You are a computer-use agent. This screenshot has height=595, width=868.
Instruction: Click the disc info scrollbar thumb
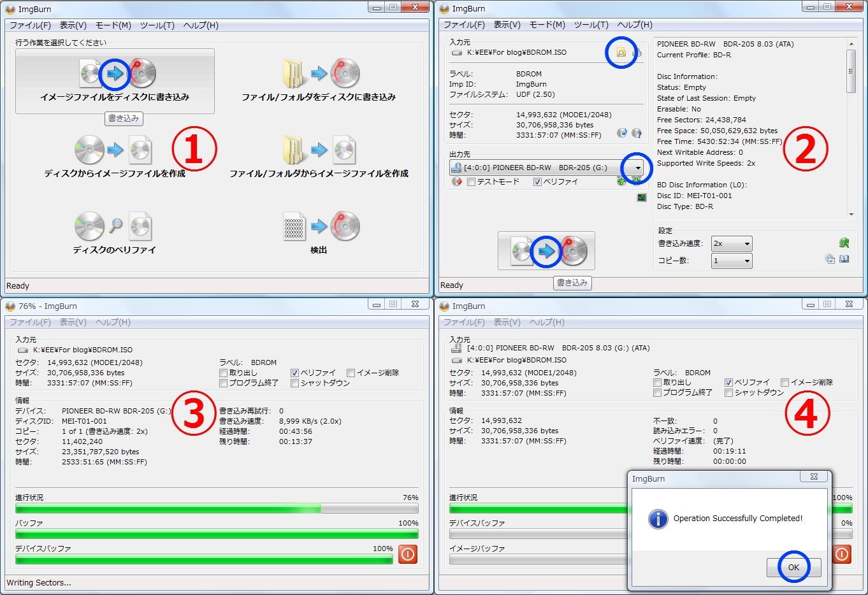(x=851, y=71)
